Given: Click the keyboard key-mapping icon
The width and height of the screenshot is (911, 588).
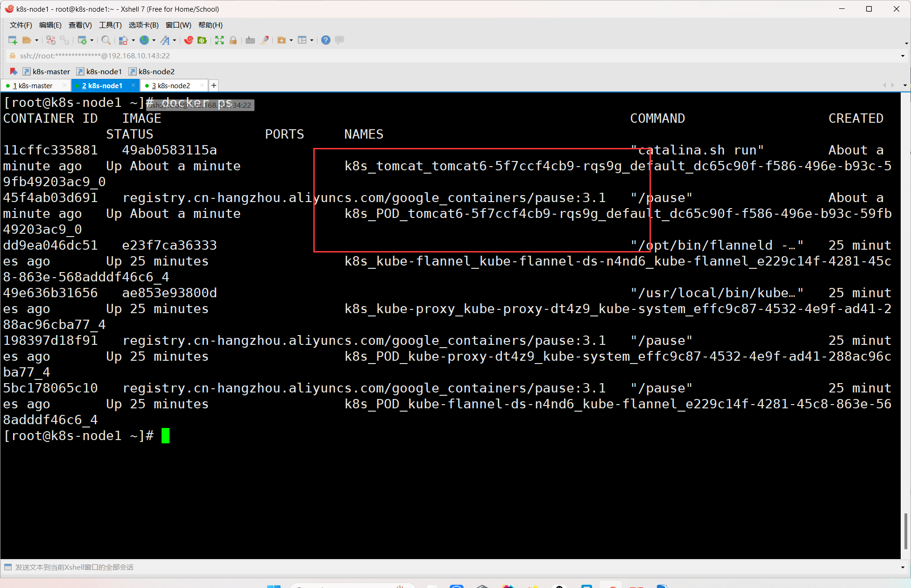Looking at the screenshot, I should [x=250, y=40].
